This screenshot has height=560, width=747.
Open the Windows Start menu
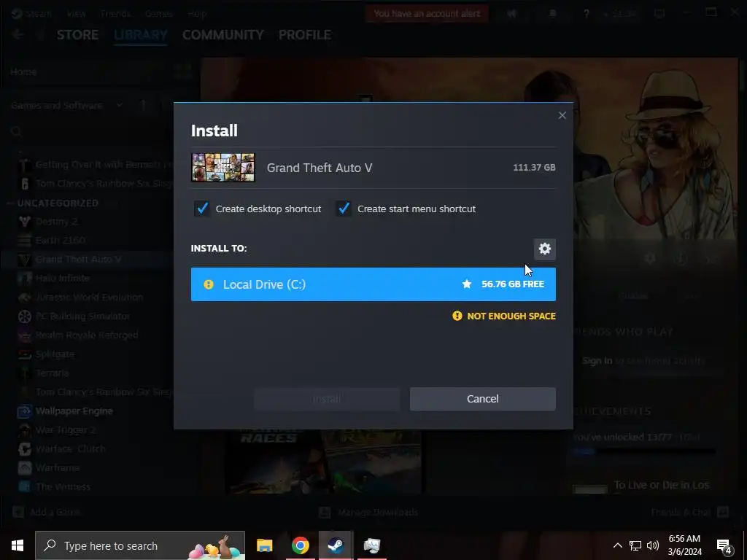18,545
